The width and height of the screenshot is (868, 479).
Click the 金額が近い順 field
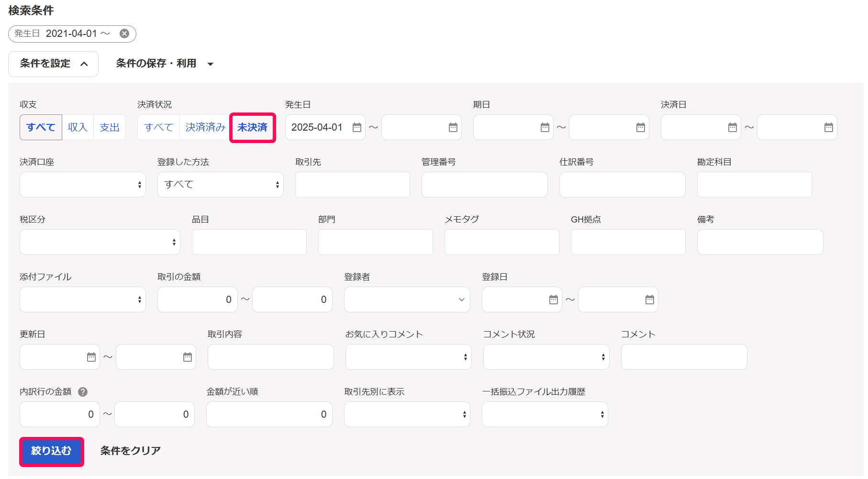(269, 414)
